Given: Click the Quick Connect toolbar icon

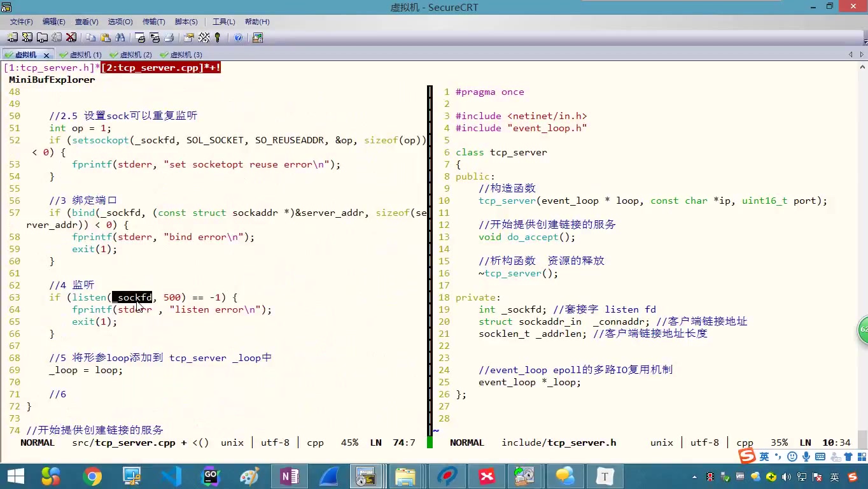Looking at the screenshot, I should 27,38.
